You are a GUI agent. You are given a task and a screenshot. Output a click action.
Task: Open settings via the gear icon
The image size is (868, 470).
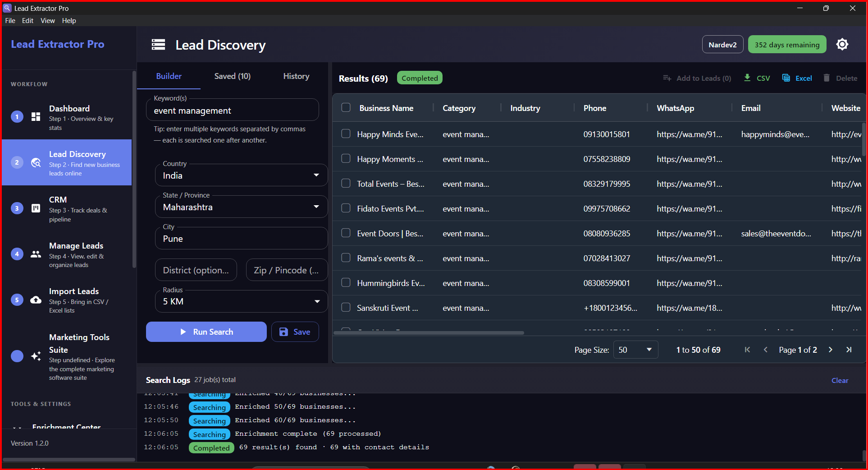pyautogui.click(x=842, y=44)
